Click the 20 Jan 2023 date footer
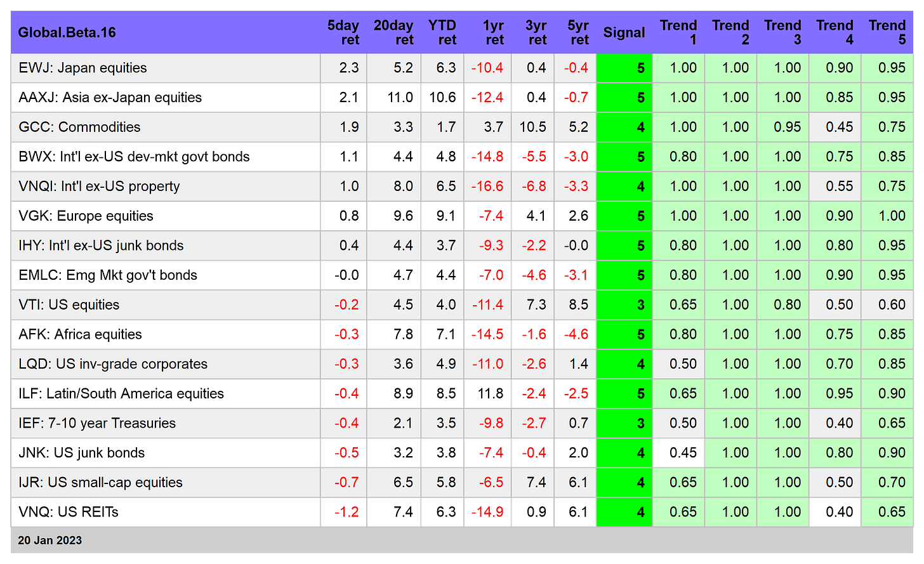The width and height of the screenshot is (924, 564). point(50,541)
